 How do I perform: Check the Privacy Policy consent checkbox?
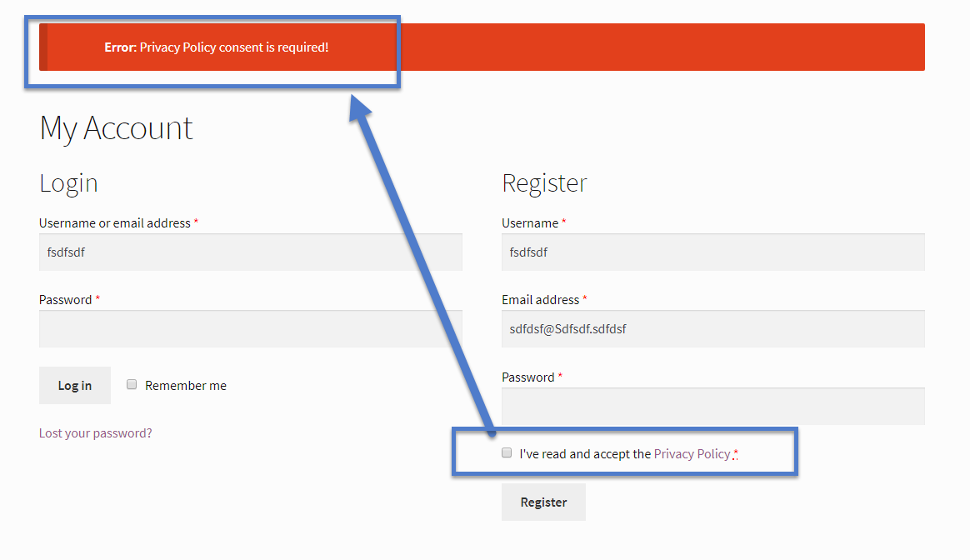pyautogui.click(x=507, y=453)
